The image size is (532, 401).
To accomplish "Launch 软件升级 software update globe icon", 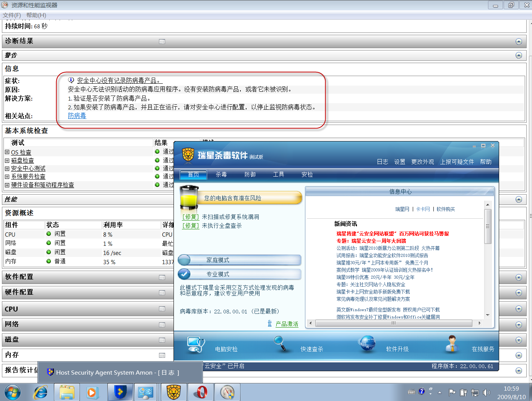I will tap(367, 343).
